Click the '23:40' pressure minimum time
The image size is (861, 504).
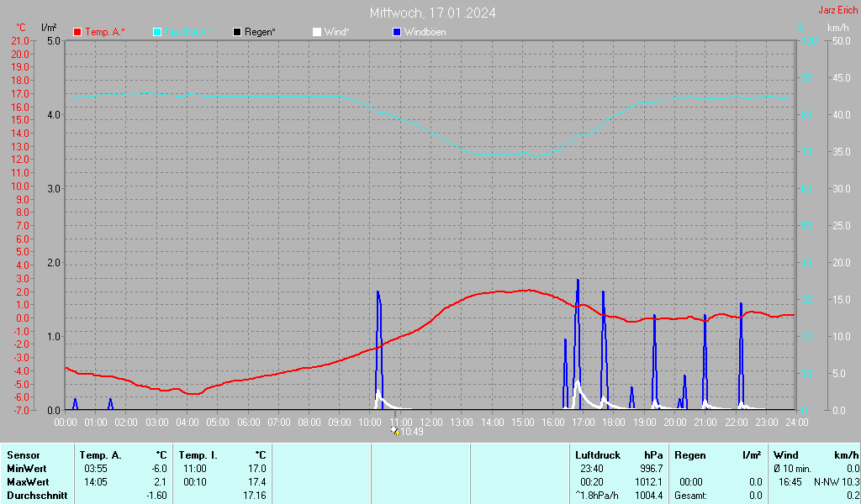point(592,469)
